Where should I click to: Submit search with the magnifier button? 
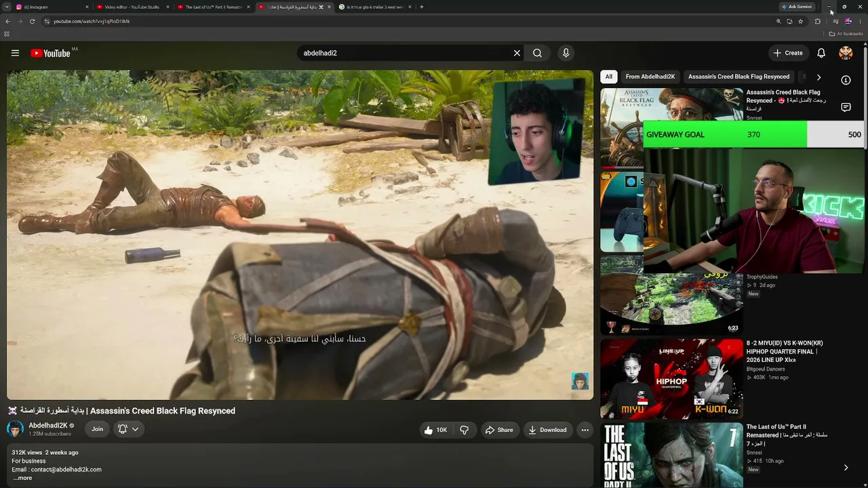(x=537, y=53)
